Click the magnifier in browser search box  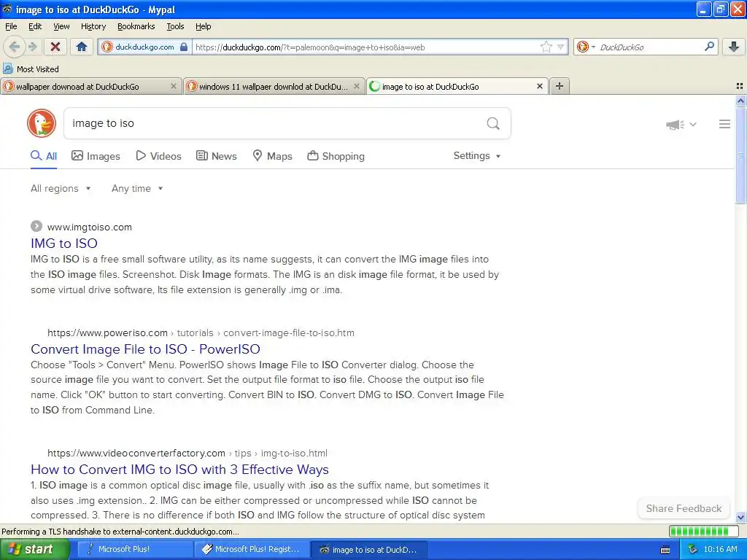click(709, 47)
